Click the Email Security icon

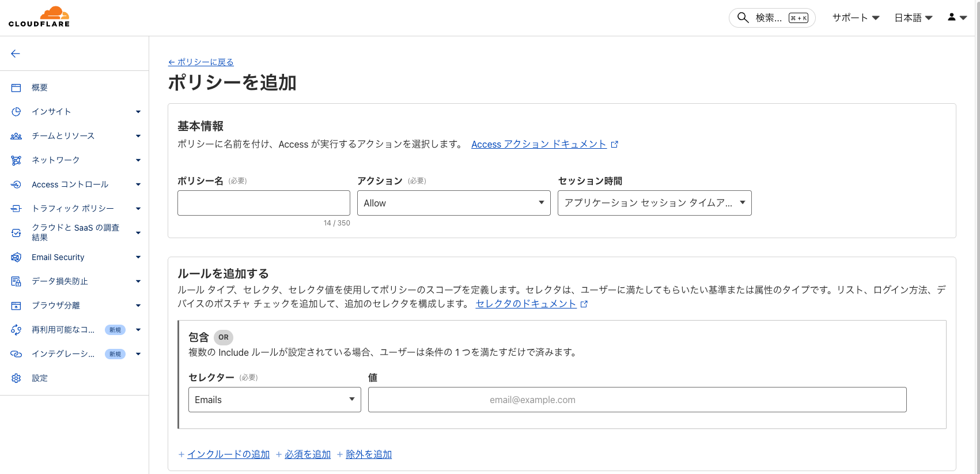point(16,257)
